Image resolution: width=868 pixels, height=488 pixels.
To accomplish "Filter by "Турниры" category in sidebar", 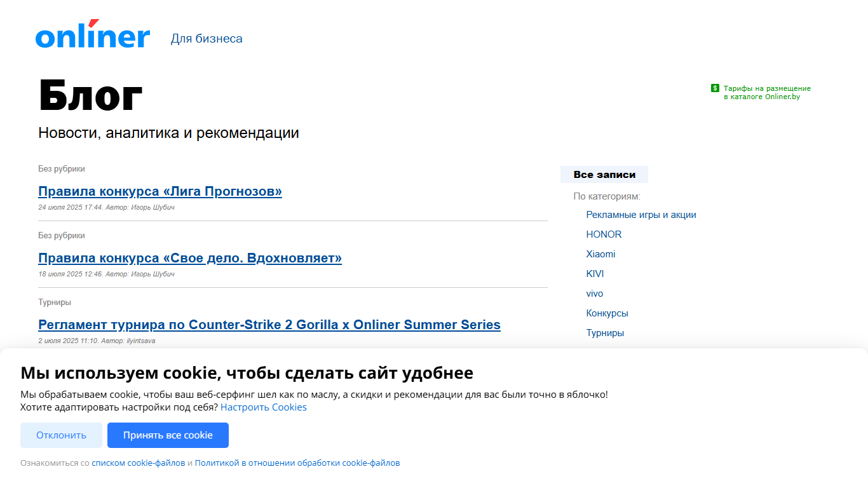I will (x=605, y=333).
